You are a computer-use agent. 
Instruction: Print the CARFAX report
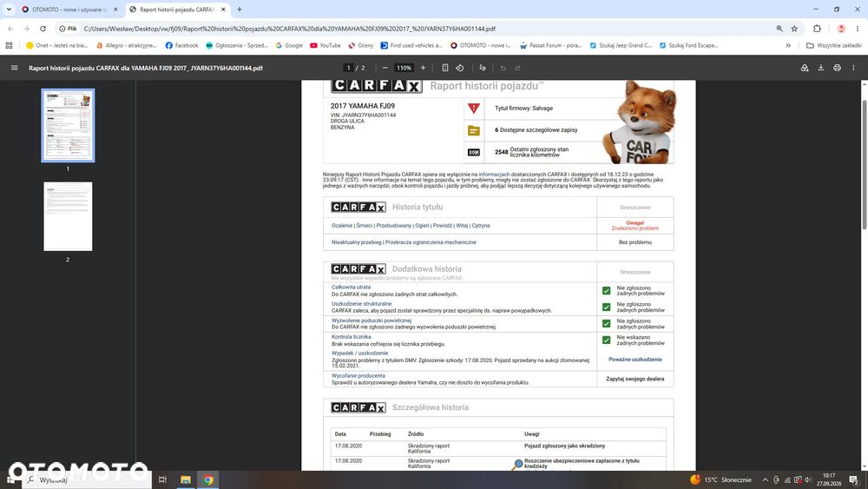point(837,68)
